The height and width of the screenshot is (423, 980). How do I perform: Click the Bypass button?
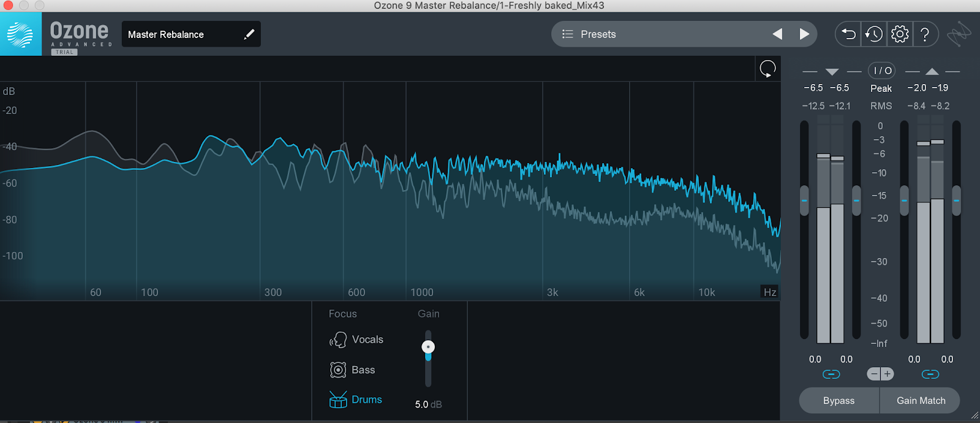coord(839,400)
